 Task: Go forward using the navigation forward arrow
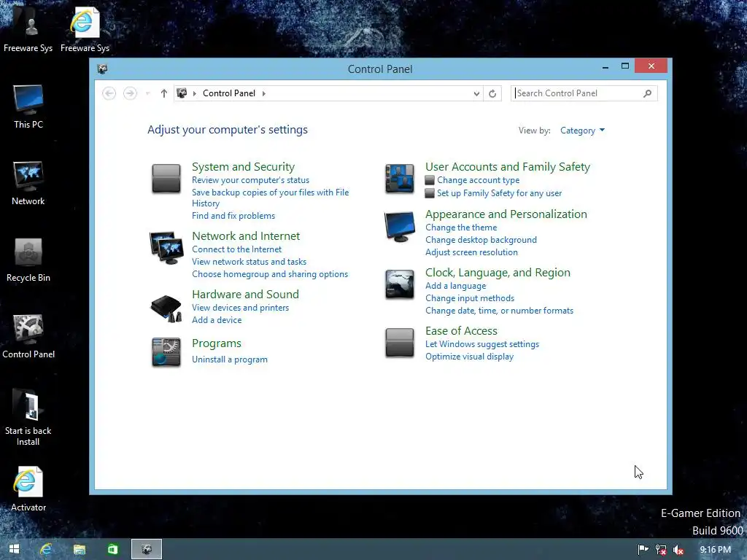click(x=130, y=93)
